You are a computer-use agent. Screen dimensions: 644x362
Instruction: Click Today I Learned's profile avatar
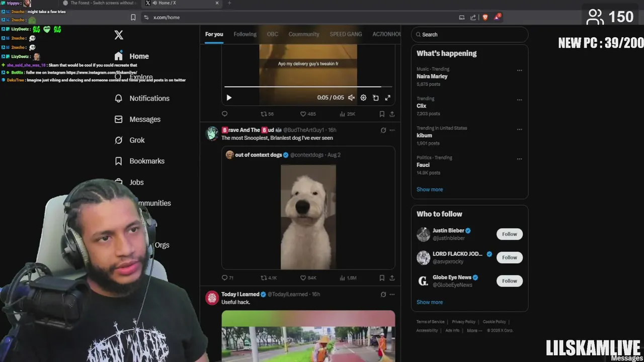click(212, 298)
